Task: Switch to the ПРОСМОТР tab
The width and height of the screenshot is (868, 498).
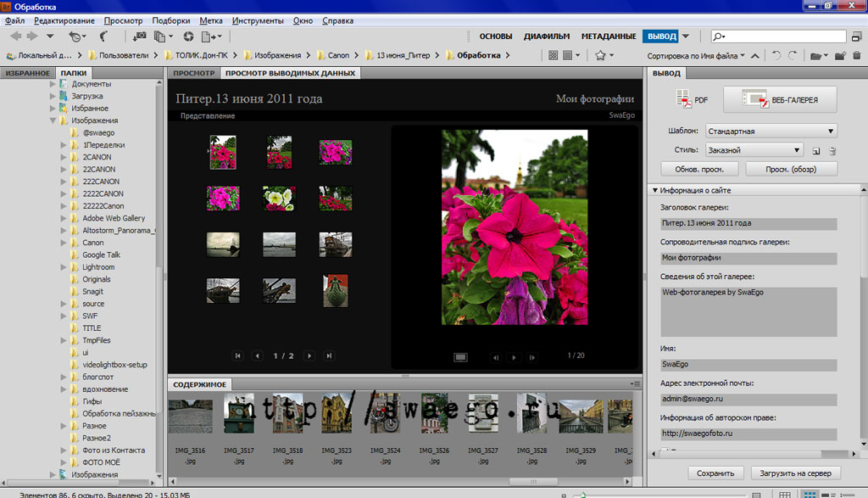Action: pyautogui.click(x=193, y=73)
